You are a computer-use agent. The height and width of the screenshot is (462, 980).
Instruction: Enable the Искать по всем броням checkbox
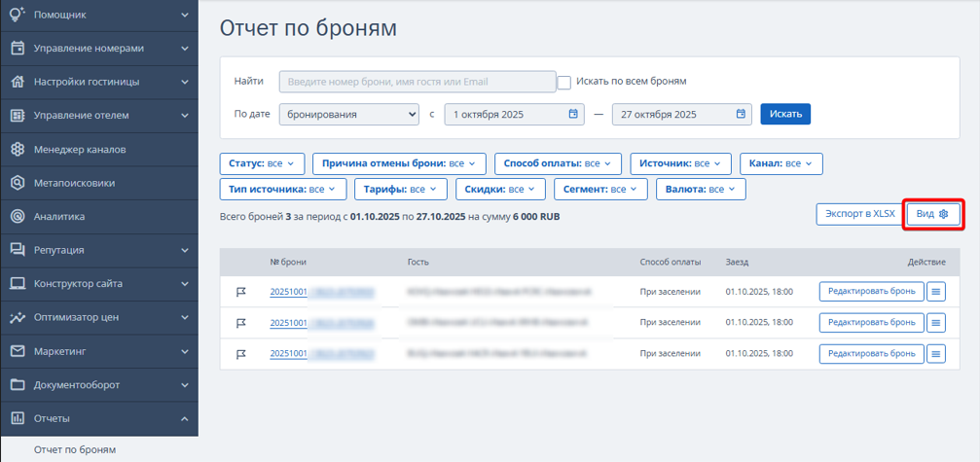pos(563,83)
